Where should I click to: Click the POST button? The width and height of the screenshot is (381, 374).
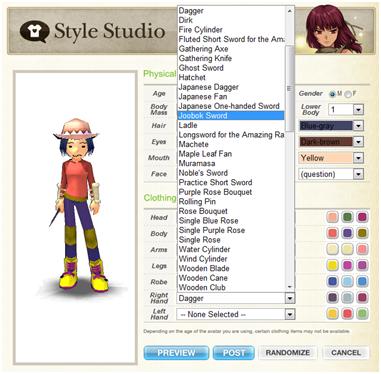click(x=234, y=353)
